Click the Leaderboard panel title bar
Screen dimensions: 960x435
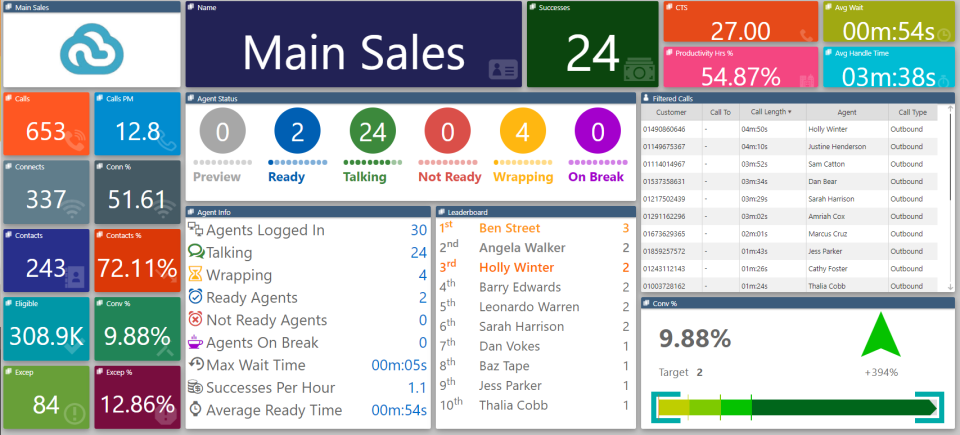(x=536, y=212)
